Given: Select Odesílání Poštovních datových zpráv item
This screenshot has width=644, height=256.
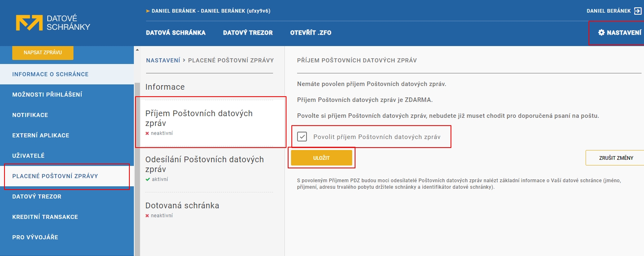Looking at the screenshot, I should click(x=204, y=164).
